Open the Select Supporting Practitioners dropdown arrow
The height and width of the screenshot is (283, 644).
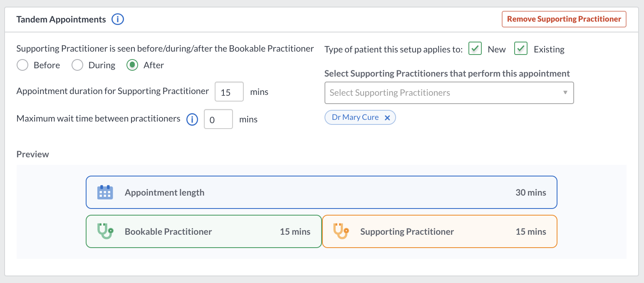click(565, 92)
